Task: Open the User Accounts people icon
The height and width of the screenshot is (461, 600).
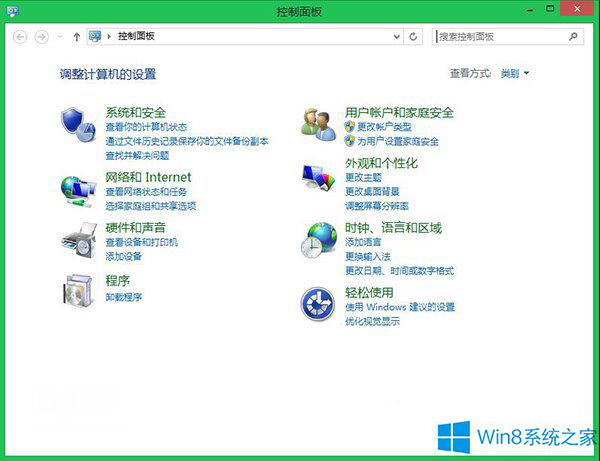Action: point(318,124)
